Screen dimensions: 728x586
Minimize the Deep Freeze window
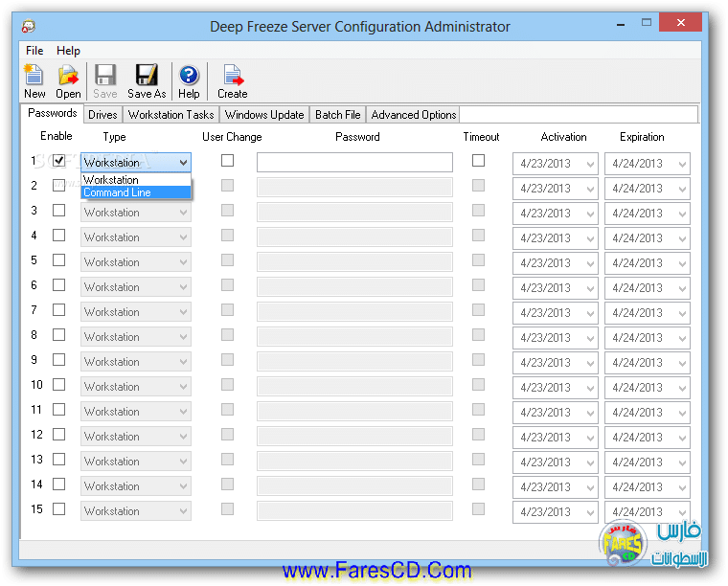(621, 24)
